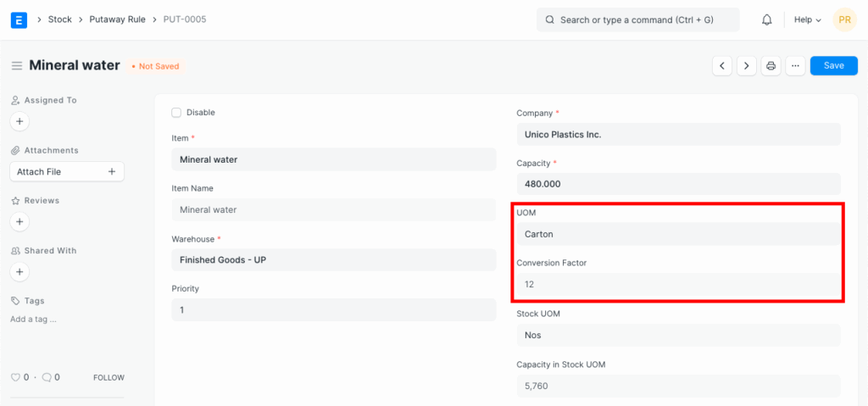Open the PR user avatar menu

pos(844,19)
